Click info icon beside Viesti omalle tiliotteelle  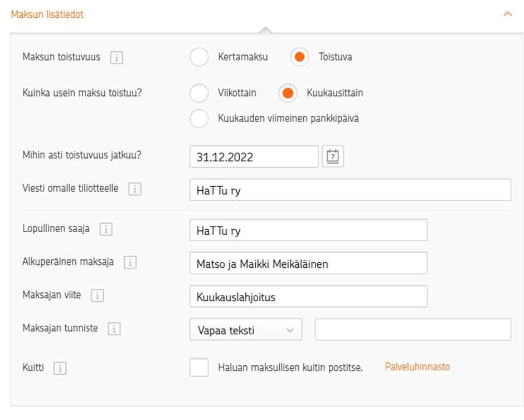134,189
